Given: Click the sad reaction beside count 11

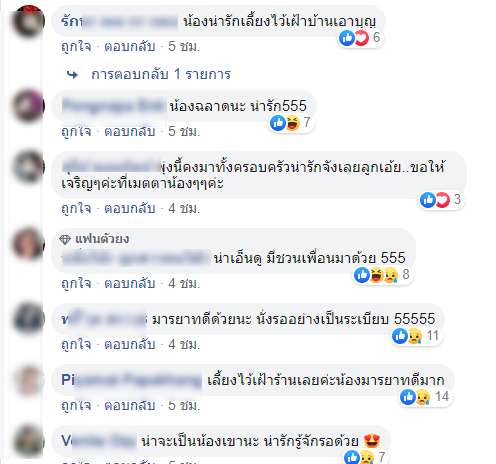Looking at the screenshot, I should point(414,336).
